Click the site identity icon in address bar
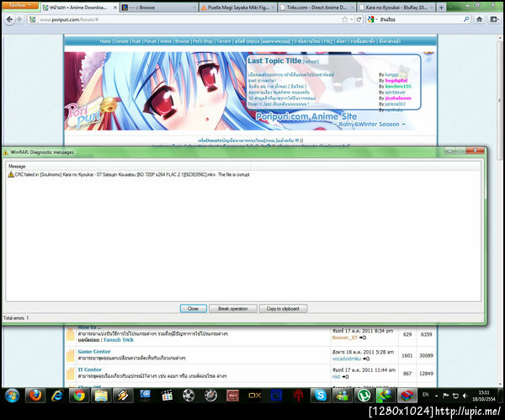Image resolution: width=505 pixels, height=420 pixels. 33,19
